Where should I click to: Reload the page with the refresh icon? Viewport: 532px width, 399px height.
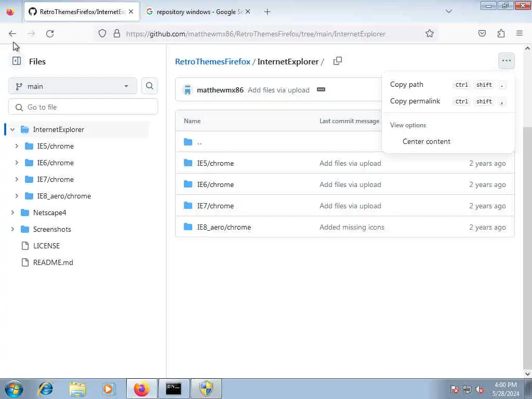pos(50,34)
